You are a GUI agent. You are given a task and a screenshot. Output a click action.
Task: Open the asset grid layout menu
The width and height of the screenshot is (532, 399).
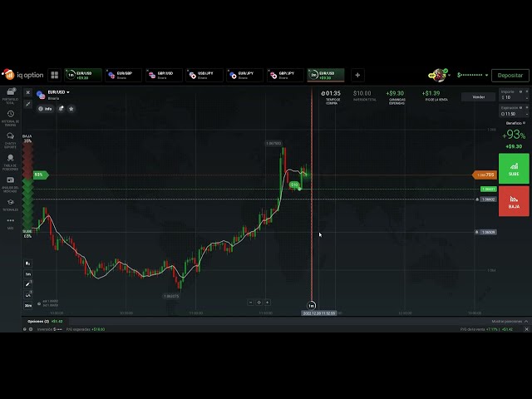click(x=54, y=75)
